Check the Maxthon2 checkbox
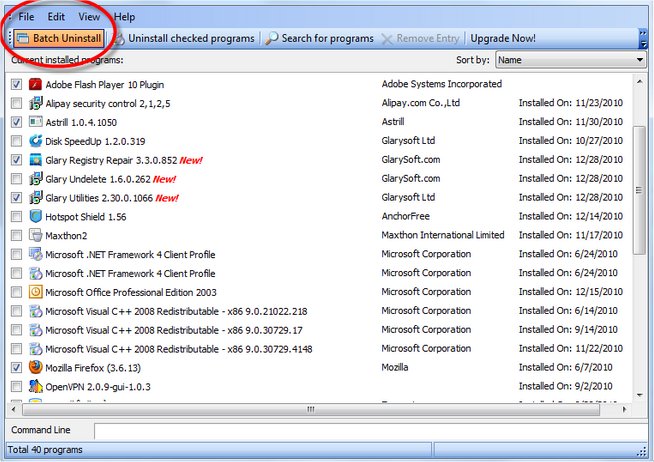The height and width of the screenshot is (462, 654). 16,235
